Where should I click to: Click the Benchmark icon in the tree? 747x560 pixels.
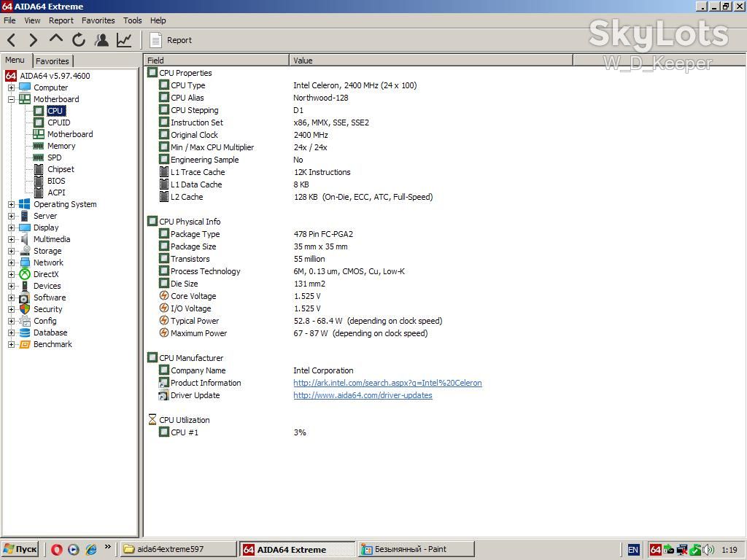[25, 344]
